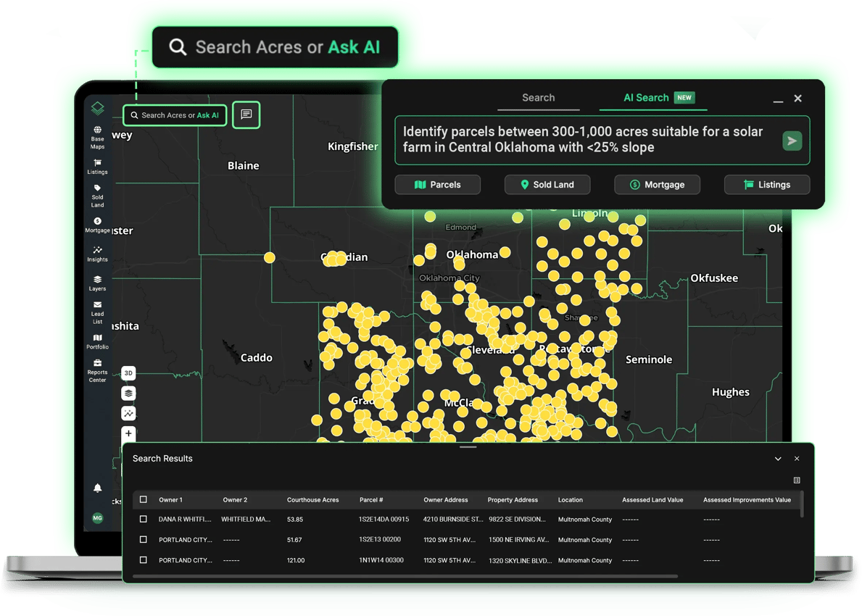
Task: Click the Caddo county label on map
Action: pos(256,358)
